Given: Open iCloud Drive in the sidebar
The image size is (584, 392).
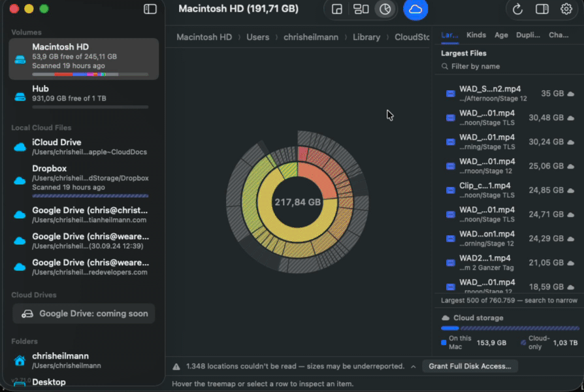Looking at the screenshot, I should click(84, 147).
